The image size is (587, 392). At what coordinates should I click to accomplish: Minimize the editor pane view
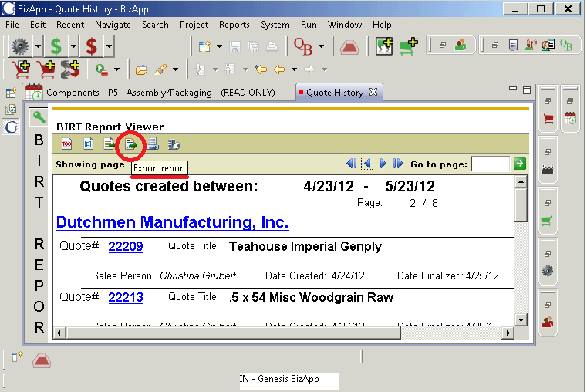513,89
